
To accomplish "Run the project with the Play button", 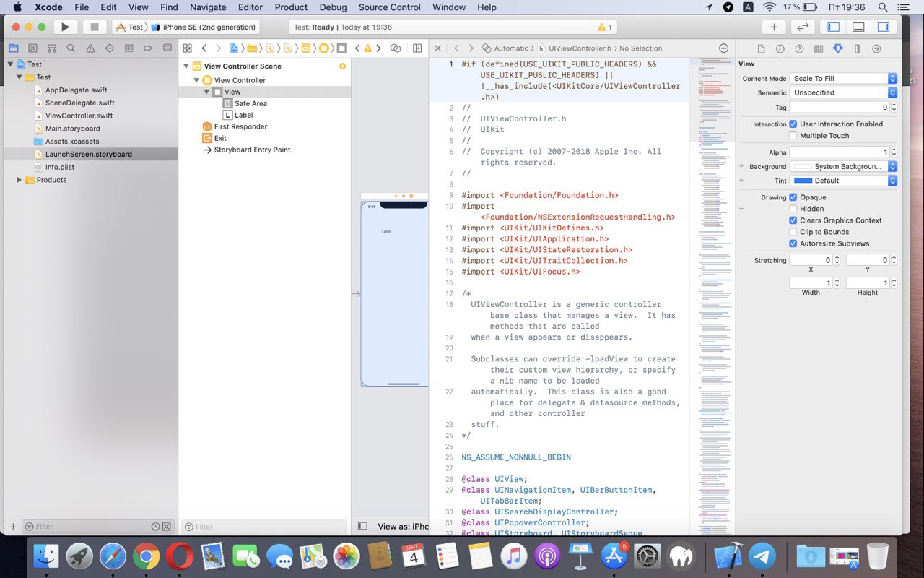I will [65, 27].
